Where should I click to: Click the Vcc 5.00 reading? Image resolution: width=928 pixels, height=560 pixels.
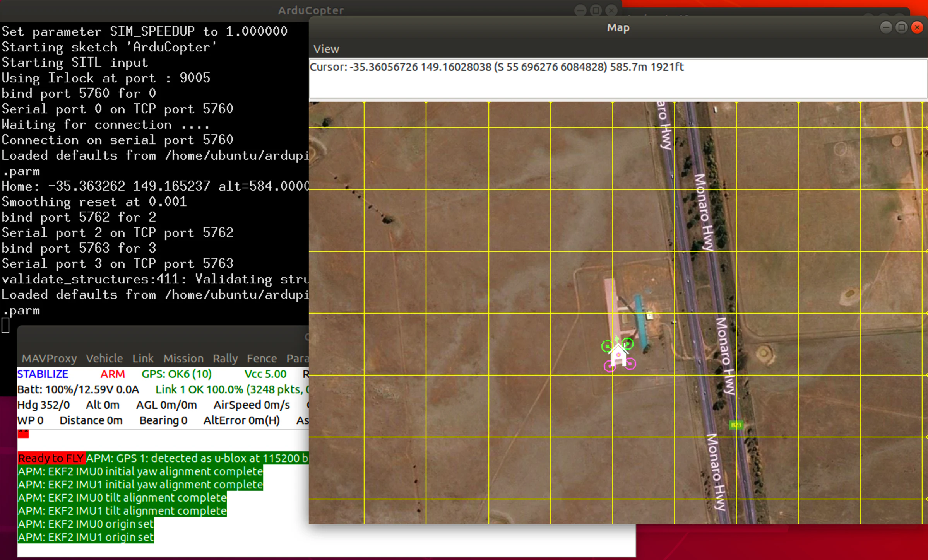(265, 374)
